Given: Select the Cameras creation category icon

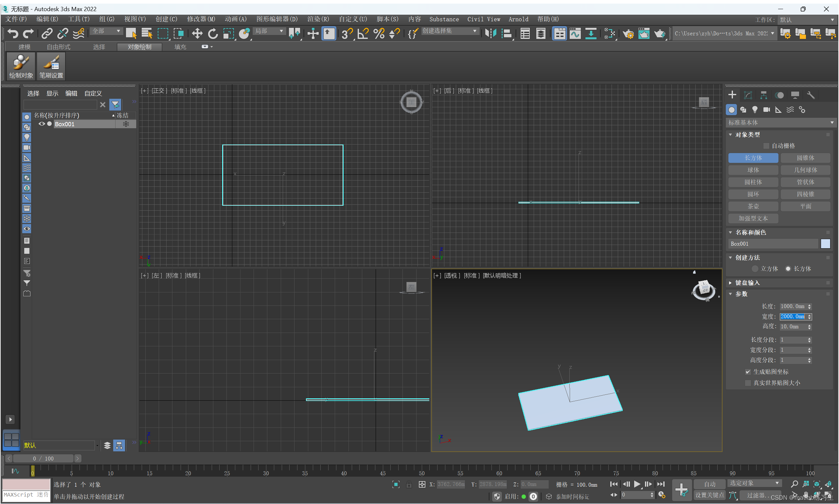Looking at the screenshot, I should (x=766, y=109).
